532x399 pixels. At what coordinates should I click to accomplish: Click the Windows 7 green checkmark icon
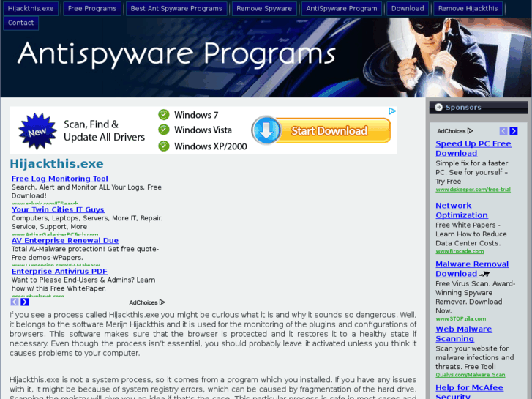pyautogui.click(x=164, y=115)
